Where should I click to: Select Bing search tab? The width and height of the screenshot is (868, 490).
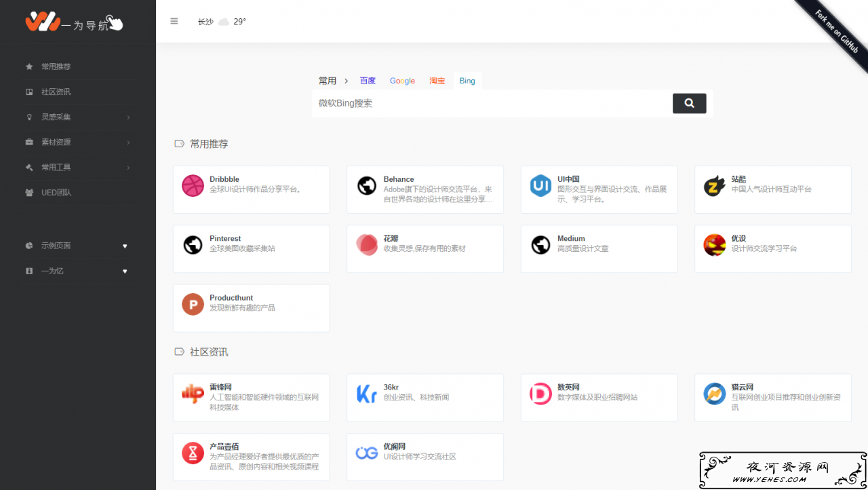click(x=467, y=81)
